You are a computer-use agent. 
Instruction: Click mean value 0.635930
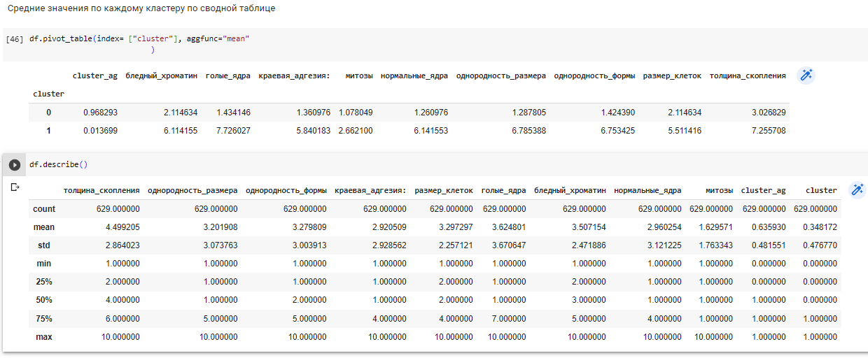(767, 227)
